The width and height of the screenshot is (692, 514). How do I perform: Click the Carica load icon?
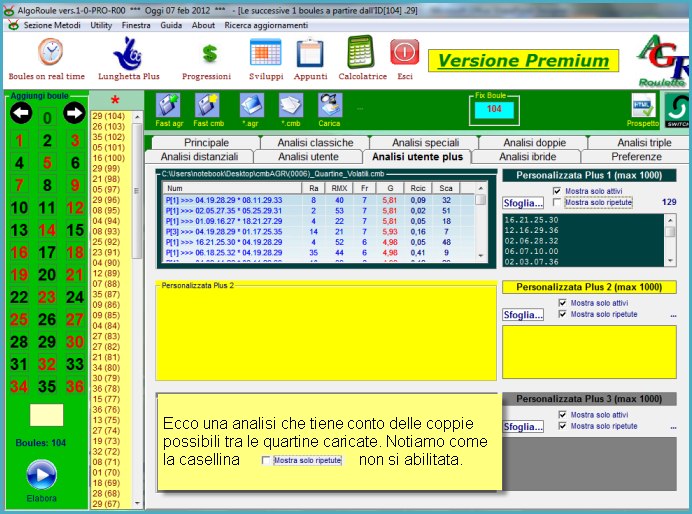[x=330, y=105]
